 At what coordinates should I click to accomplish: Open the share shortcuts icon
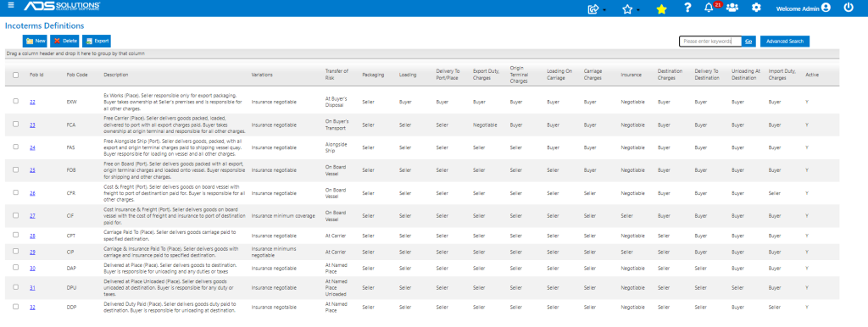(593, 8)
